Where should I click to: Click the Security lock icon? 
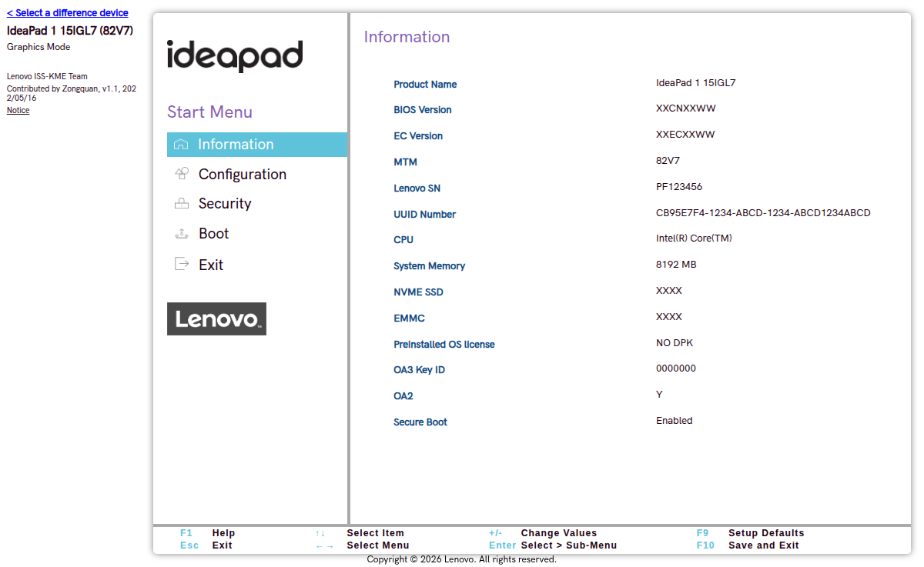coord(182,204)
